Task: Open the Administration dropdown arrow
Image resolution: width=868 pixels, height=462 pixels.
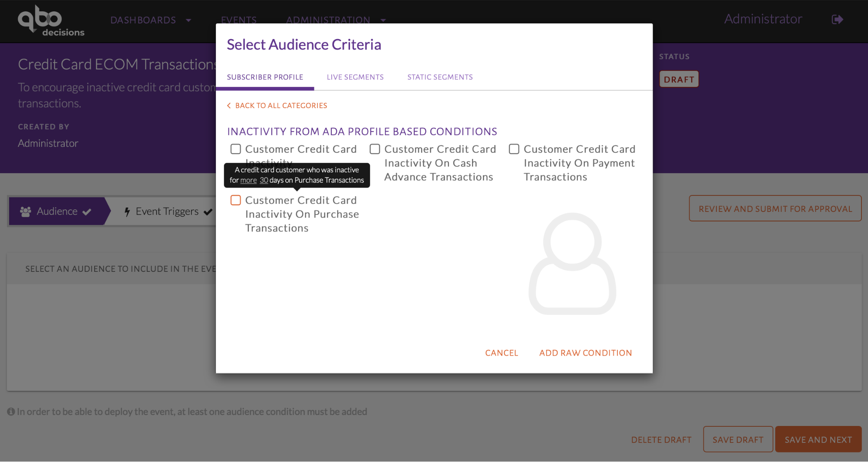Action: pos(383,20)
